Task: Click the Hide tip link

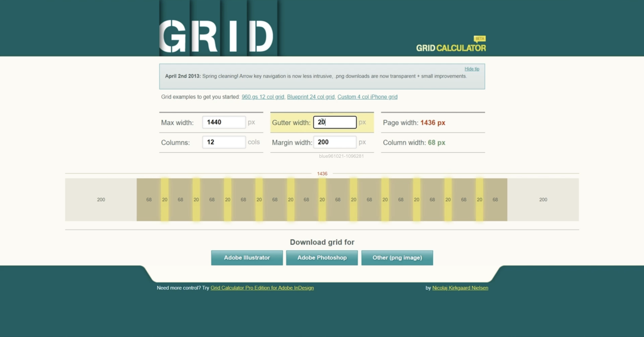Action: pyautogui.click(x=472, y=69)
